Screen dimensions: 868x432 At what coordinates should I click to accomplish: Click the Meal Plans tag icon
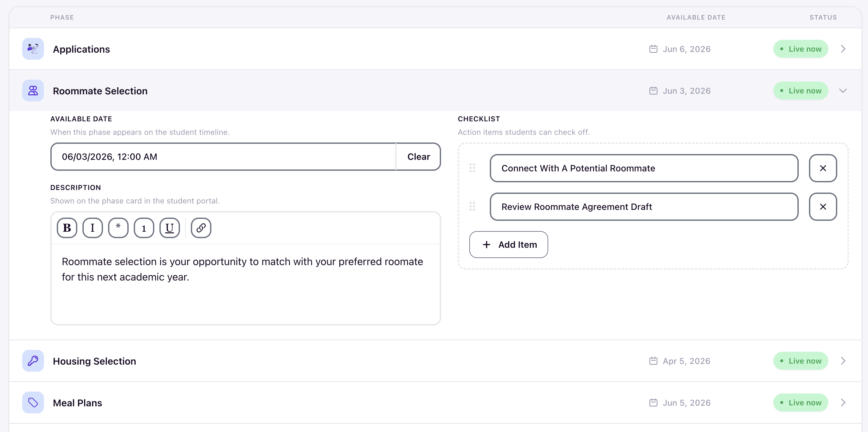[x=33, y=403]
